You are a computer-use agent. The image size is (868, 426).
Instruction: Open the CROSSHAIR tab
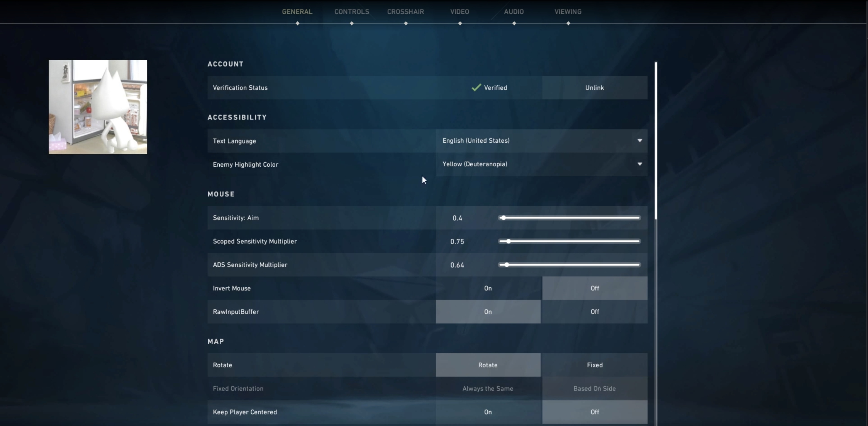point(405,12)
